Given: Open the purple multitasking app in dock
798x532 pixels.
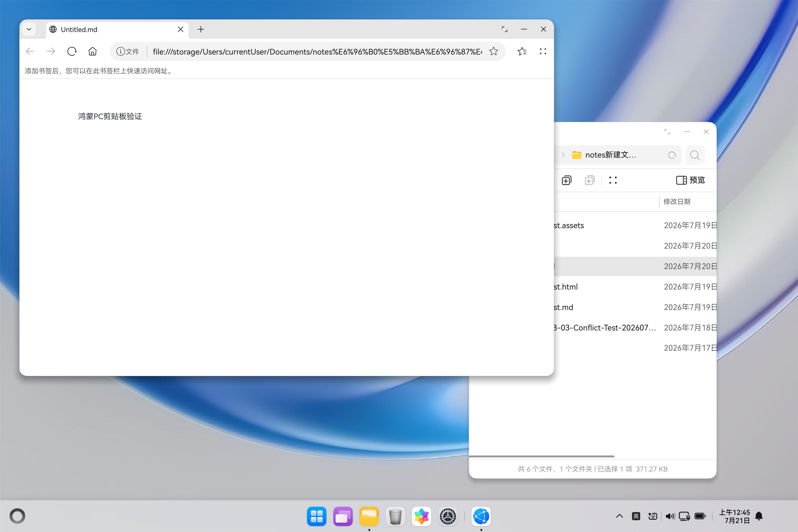Looking at the screenshot, I should pos(343,516).
